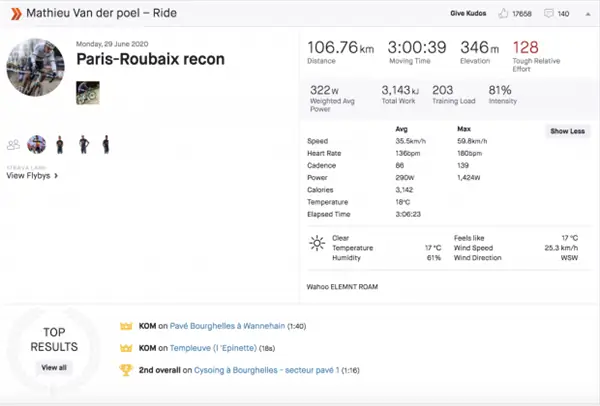The image size is (600, 406).
Task: Click Show Less button in stats table
Action: pyautogui.click(x=567, y=131)
